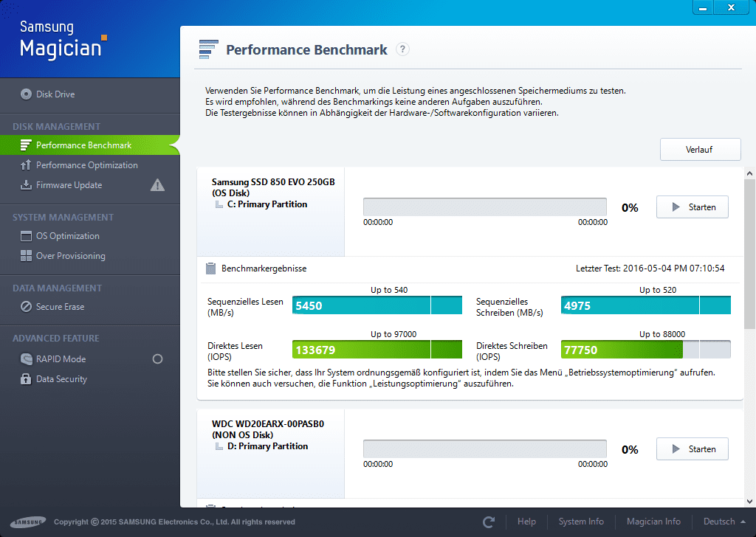Minimize the Samsung Magician window
756x537 pixels.
tap(703, 7)
